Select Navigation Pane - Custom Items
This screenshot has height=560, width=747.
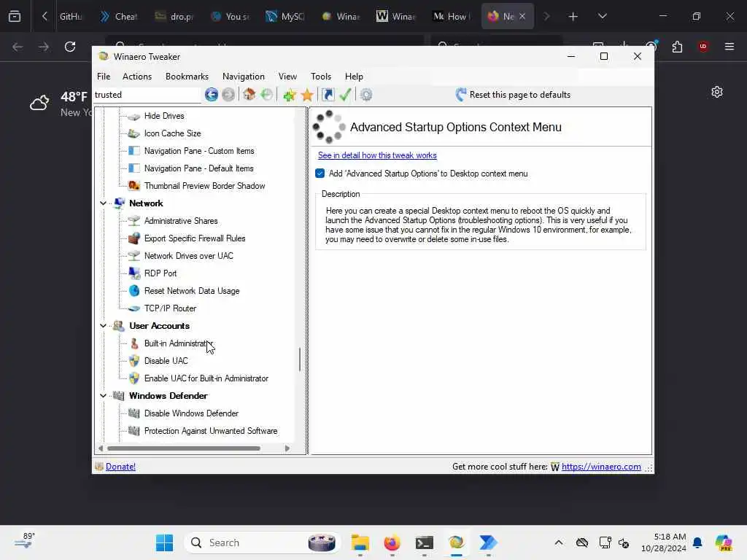click(199, 151)
